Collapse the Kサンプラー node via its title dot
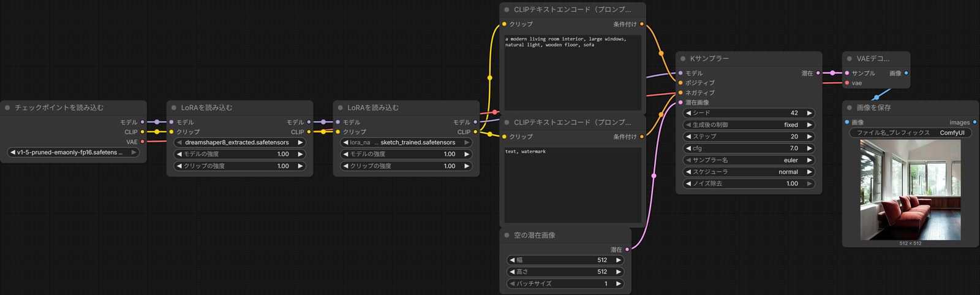This screenshot has width=980, height=295. [x=683, y=59]
